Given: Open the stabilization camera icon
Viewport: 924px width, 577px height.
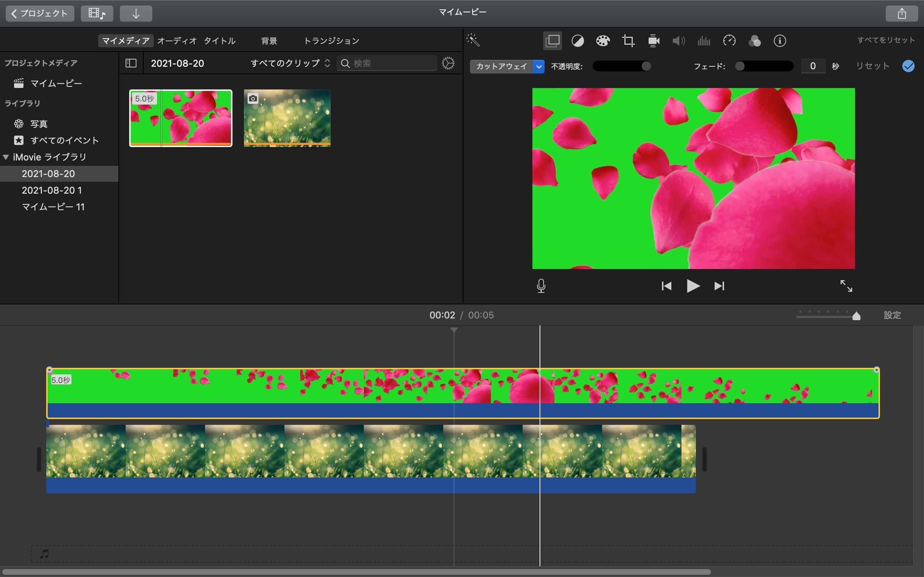Looking at the screenshot, I should [654, 41].
